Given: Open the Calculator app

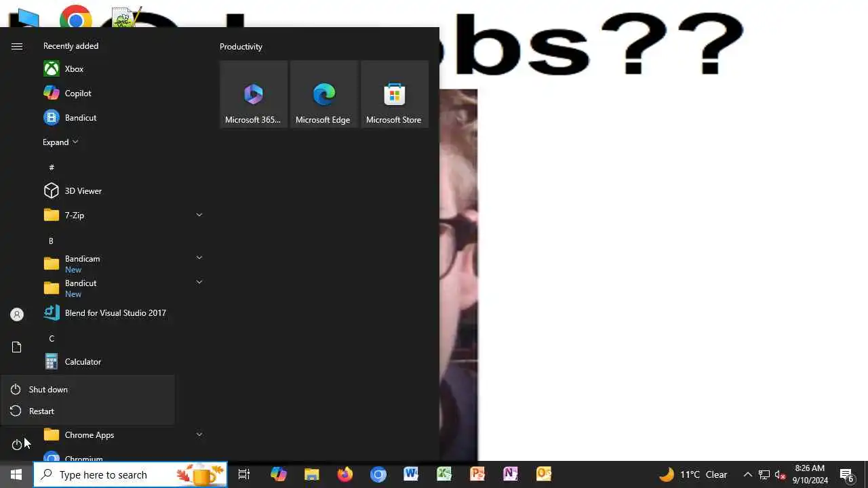Looking at the screenshot, I should pyautogui.click(x=122, y=362).
